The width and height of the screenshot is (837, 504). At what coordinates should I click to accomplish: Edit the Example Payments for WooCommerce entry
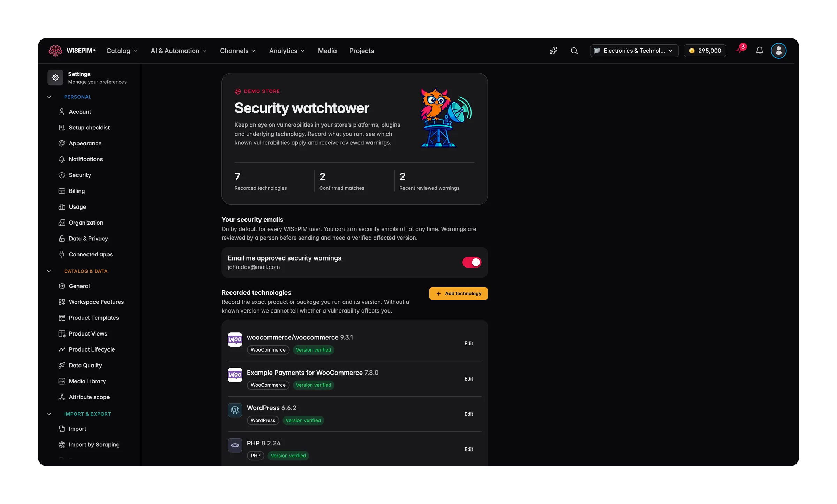[x=468, y=379]
